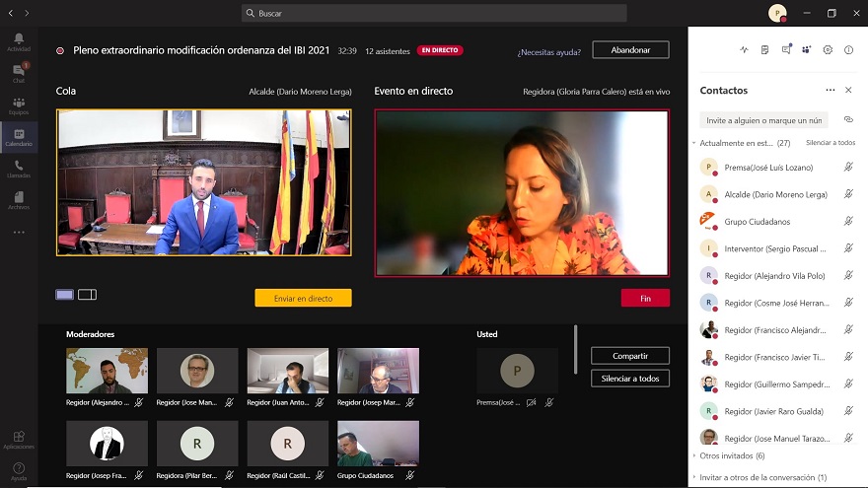868x488 pixels.
Task: Collapse the Actualmente en esta reunión list
Action: click(693, 143)
